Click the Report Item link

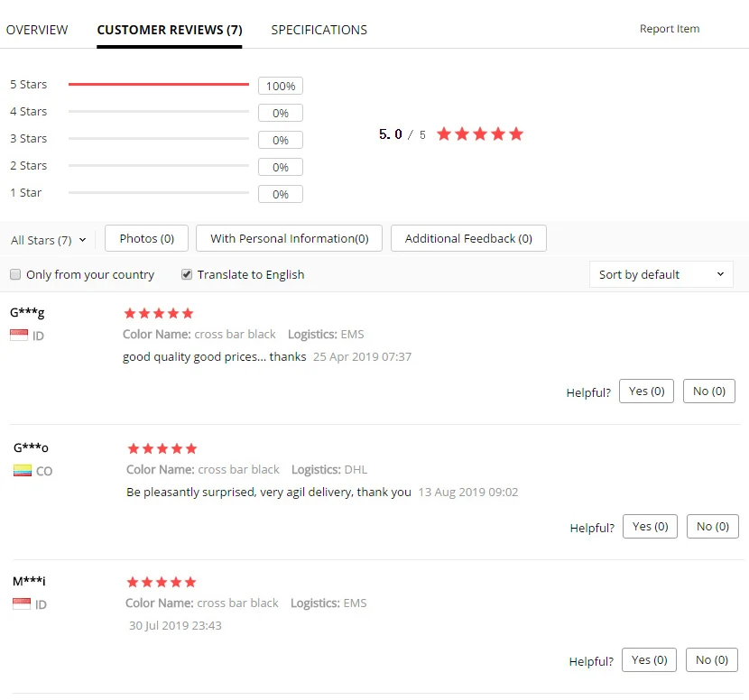coord(670,29)
